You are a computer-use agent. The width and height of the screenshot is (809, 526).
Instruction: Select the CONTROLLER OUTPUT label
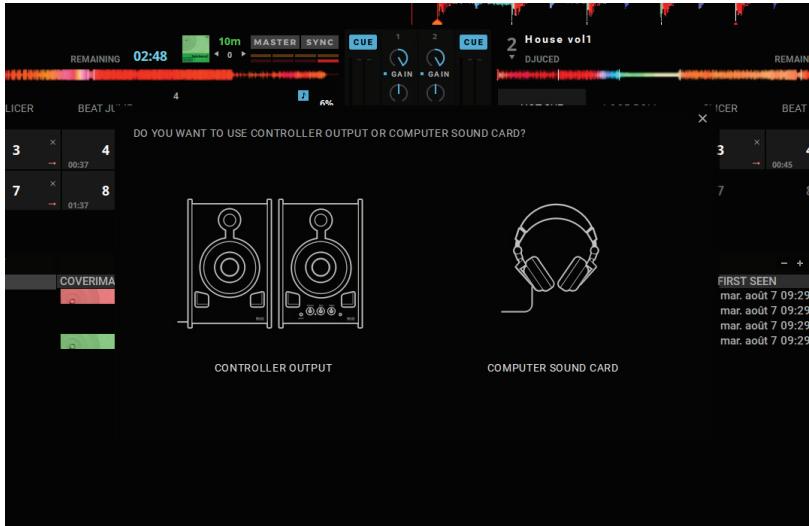(x=273, y=368)
